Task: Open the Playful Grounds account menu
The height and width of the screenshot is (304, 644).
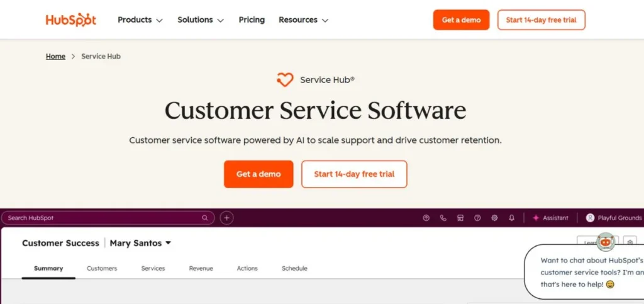Action: pyautogui.click(x=614, y=218)
